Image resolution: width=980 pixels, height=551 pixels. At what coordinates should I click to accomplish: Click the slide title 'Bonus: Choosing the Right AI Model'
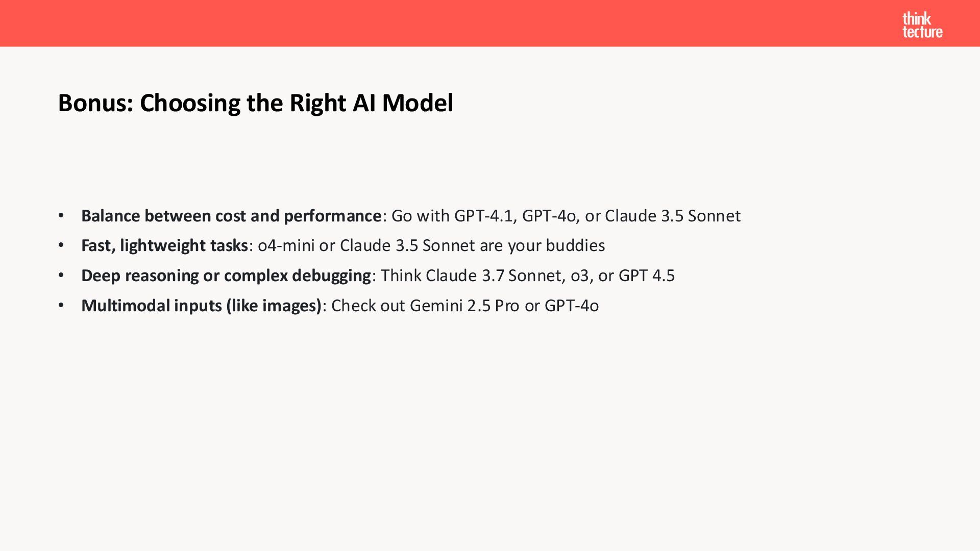point(255,103)
